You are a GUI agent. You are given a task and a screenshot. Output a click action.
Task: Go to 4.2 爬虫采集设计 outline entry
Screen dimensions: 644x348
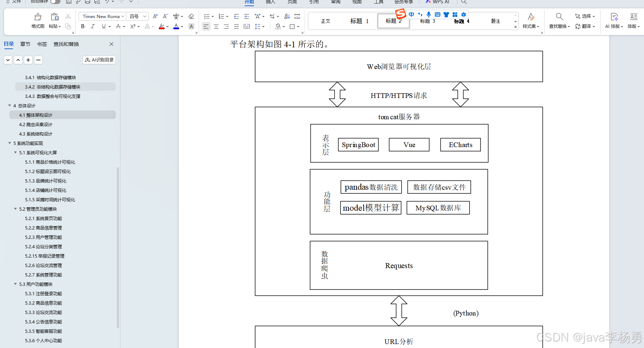pyautogui.click(x=36, y=124)
